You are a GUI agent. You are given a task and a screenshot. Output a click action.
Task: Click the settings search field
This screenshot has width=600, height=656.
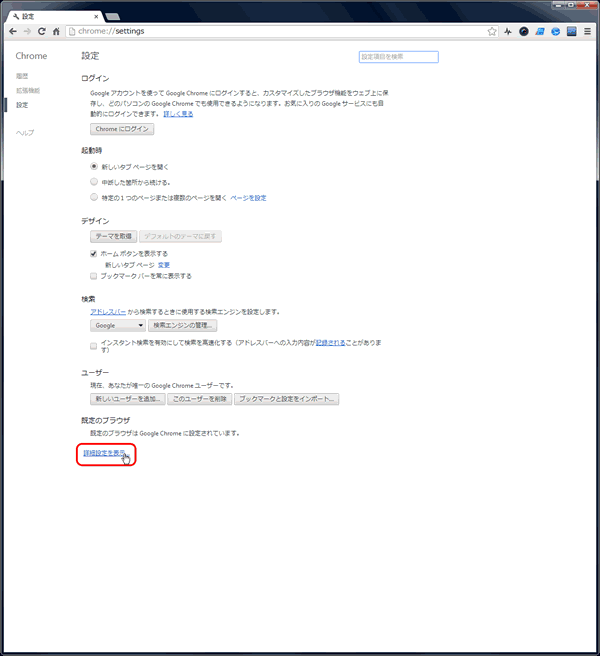point(399,57)
